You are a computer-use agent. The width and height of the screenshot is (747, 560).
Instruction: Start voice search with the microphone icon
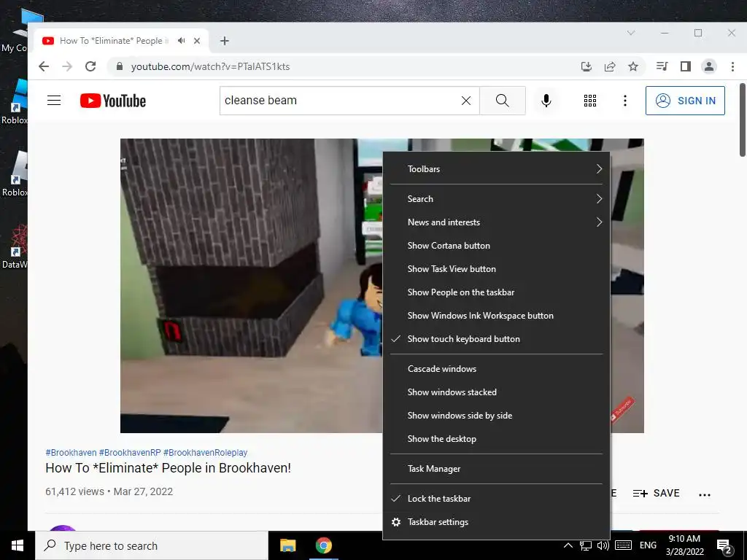click(x=546, y=101)
